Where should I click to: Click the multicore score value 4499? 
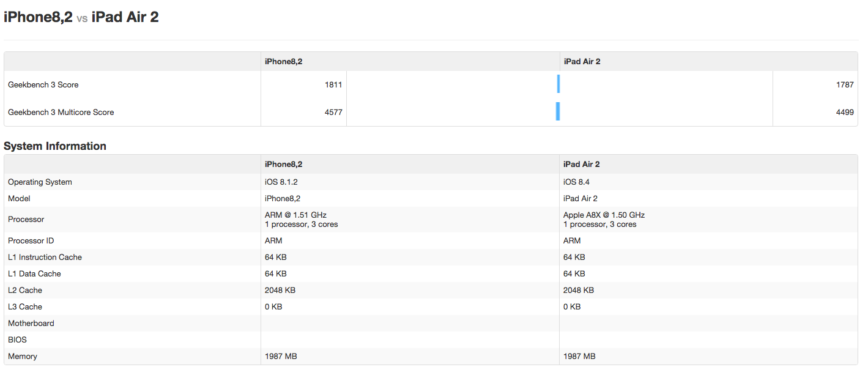[845, 113]
